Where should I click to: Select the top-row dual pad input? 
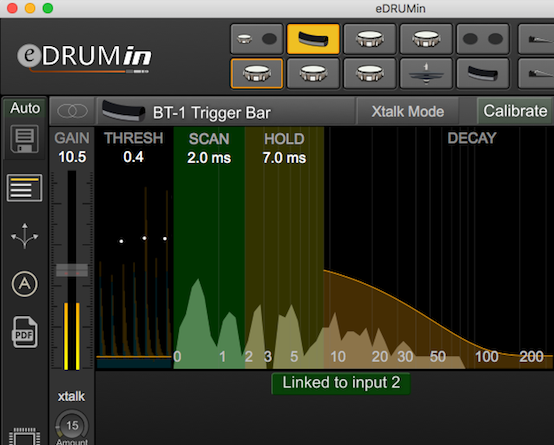[x=483, y=39]
